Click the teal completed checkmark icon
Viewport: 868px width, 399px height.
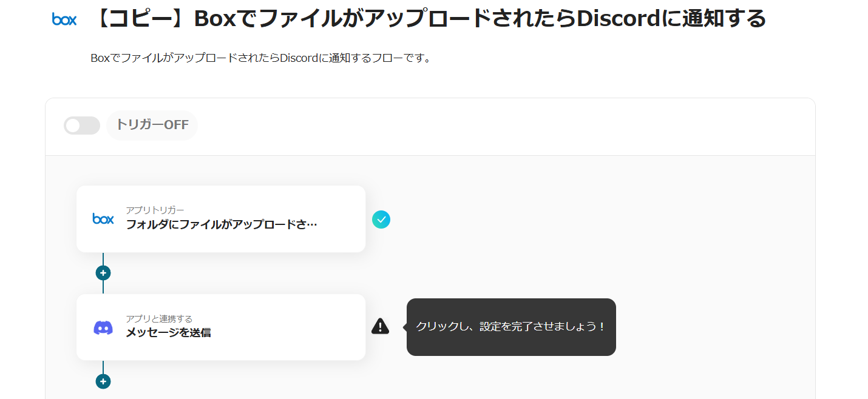click(381, 220)
